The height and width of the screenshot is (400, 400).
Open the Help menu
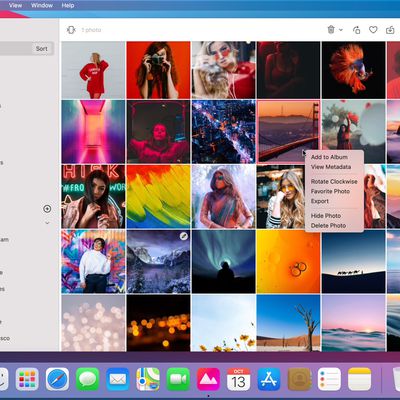point(68,5)
